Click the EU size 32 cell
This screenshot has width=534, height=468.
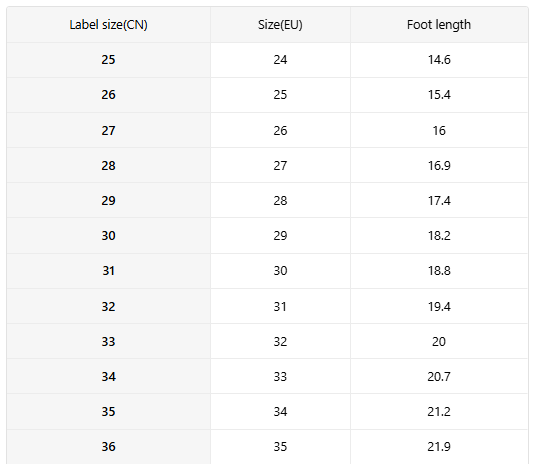pos(280,341)
